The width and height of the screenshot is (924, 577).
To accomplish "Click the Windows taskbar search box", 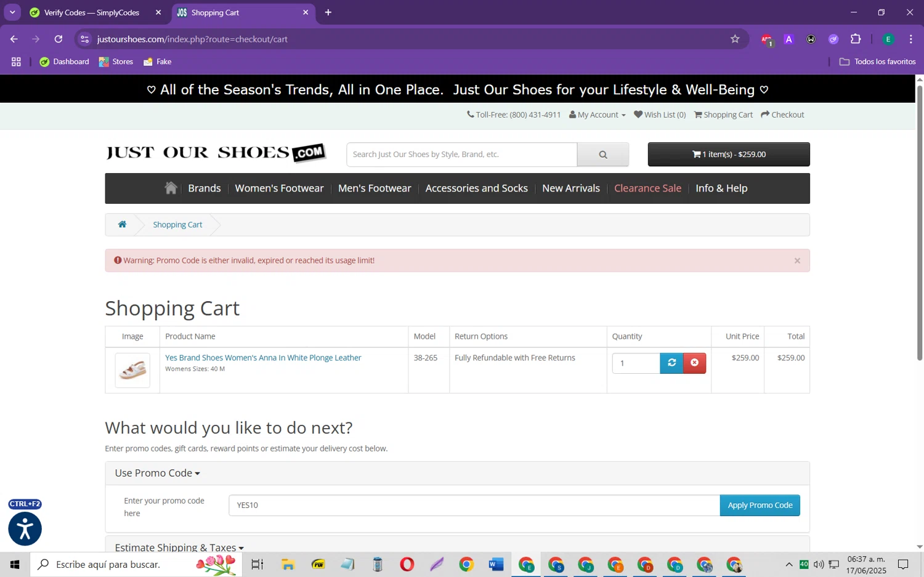I will pyautogui.click(x=136, y=564).
